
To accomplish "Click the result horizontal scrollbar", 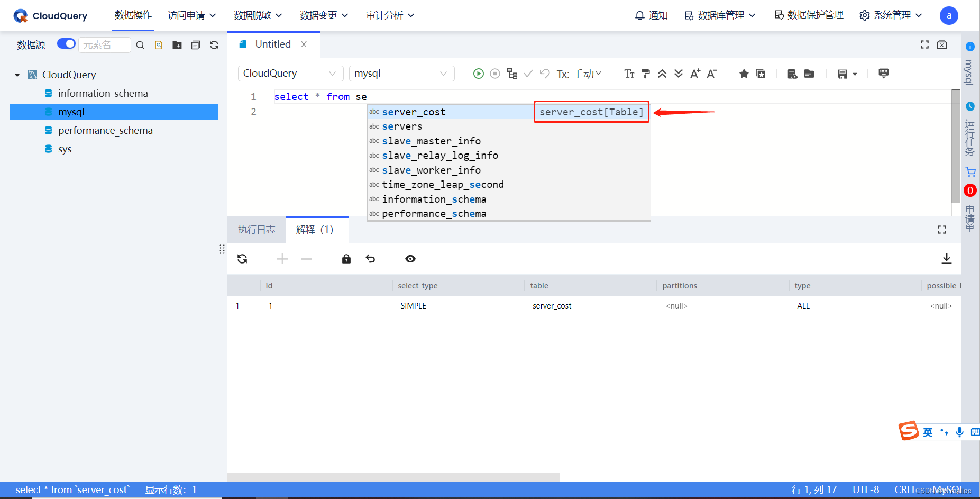I will coord(393,477).
